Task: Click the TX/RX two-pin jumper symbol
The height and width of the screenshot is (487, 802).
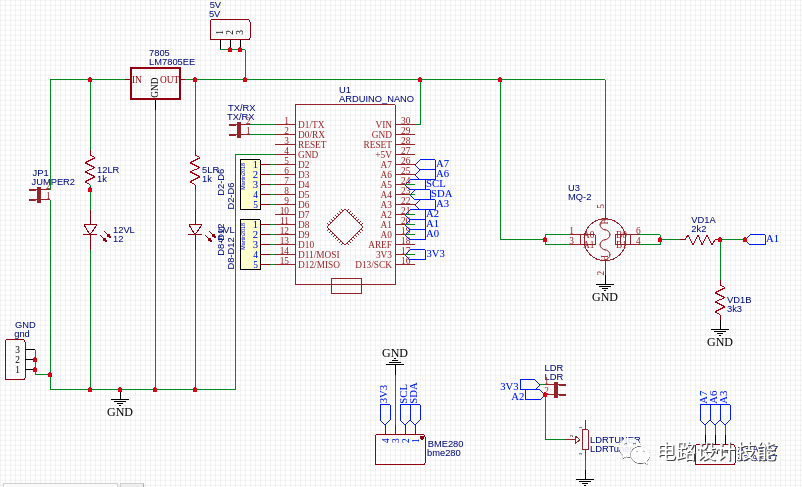Action: [x=240, y=129]
